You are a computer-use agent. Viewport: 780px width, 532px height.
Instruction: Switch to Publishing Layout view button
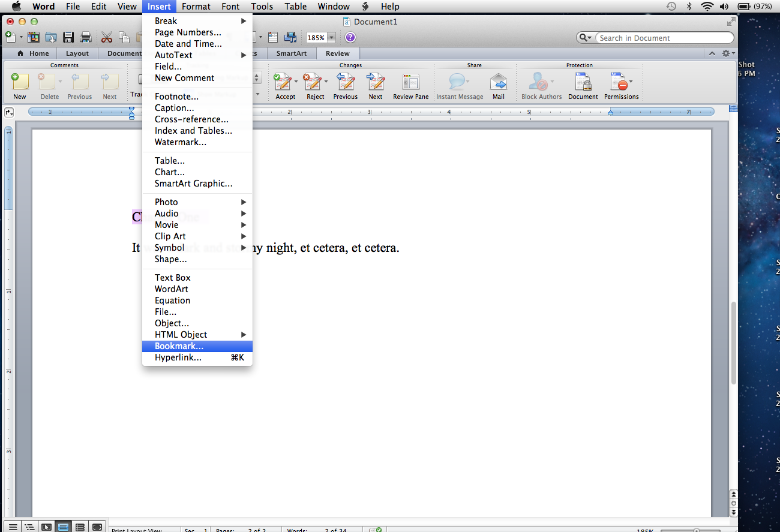(47, 527)
